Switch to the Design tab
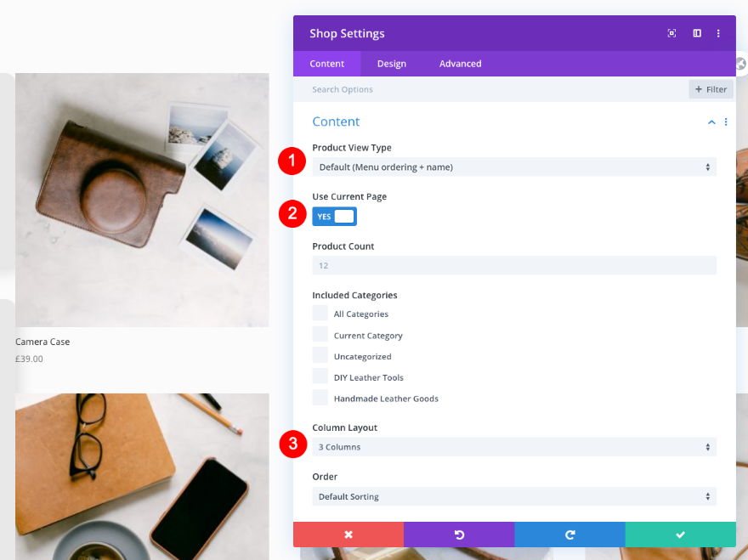Screen dimensions: 748x560 coord(391,63)
